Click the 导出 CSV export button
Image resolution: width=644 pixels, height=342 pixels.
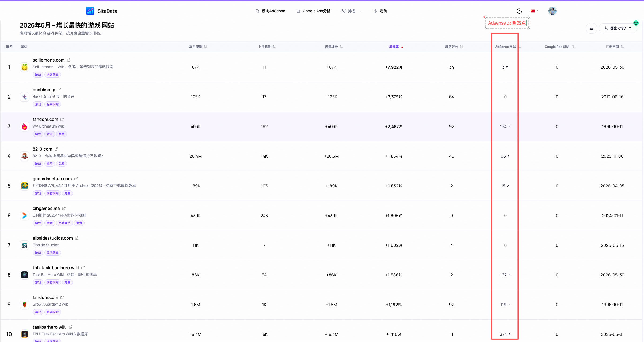tap(618, 28)
